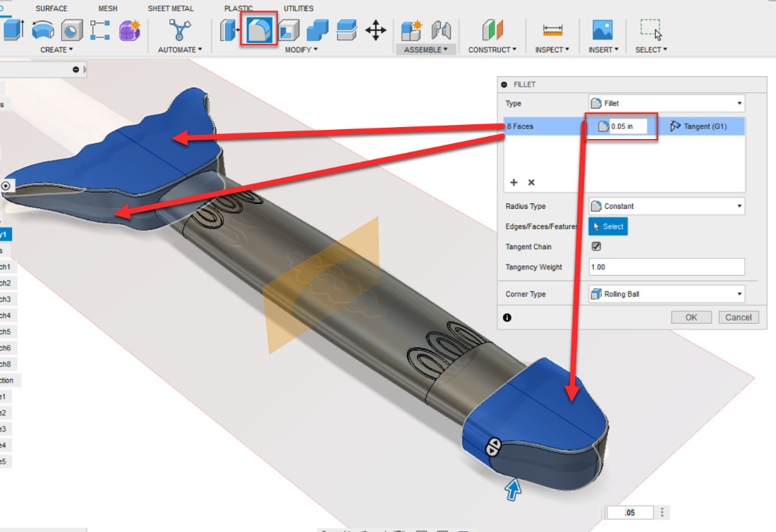The image size is (776, 532).
Task: Open the Create Form tool
Action: pyautogui.click(x=128, y=30)
